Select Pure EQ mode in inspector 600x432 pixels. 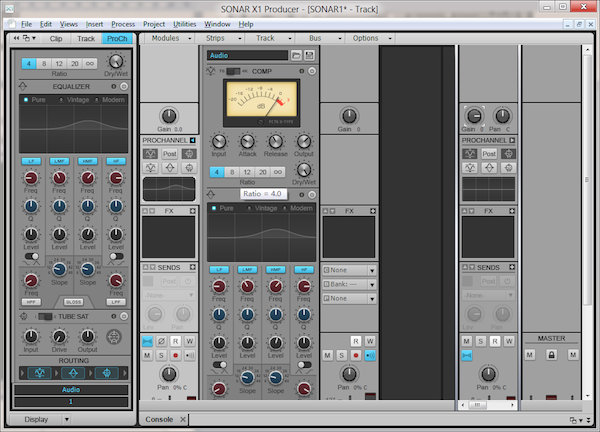(x=35, y=100)
